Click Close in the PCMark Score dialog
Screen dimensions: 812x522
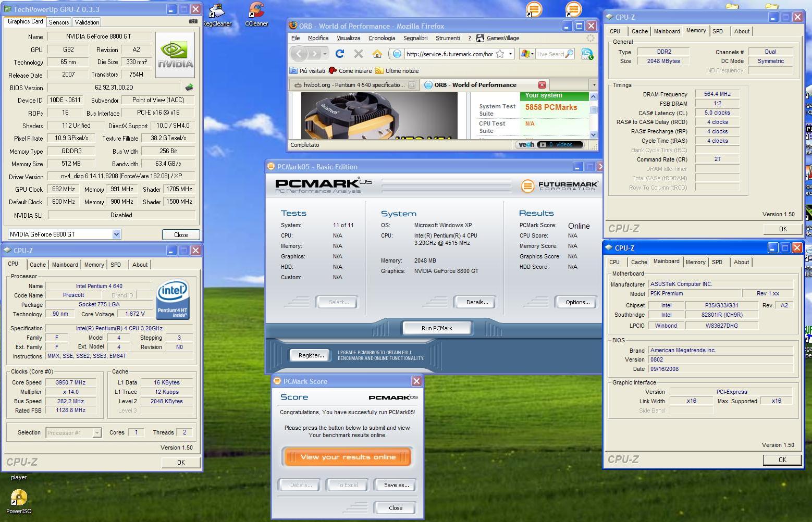396,508
